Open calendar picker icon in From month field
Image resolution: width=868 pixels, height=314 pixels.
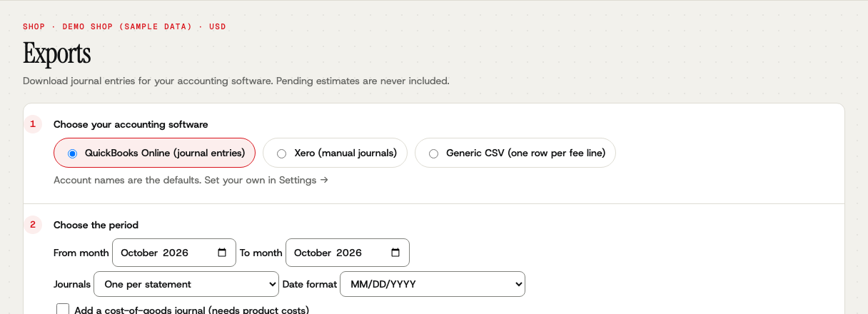[222, 253]
